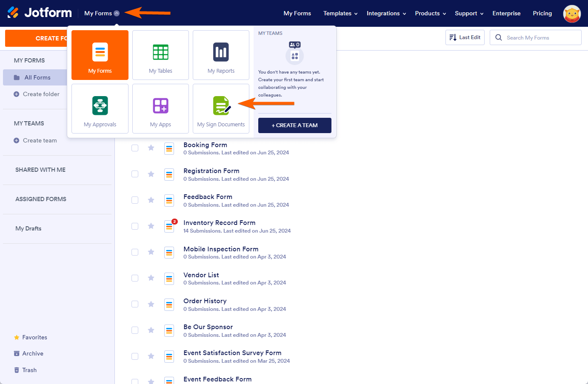This screenshot has width=588, height=384.
Task: Open the Archive in the sidebar
Action: pyautogui.click(x=29, y=353)
